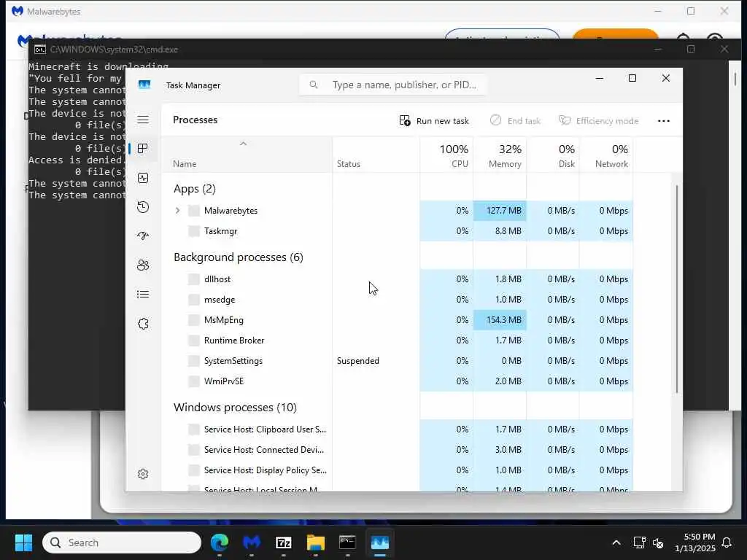Open Microsoft Edge from the taskbar
Viewport: 747px width, 560px height.
pyautogui.click(x=220, y=542)
